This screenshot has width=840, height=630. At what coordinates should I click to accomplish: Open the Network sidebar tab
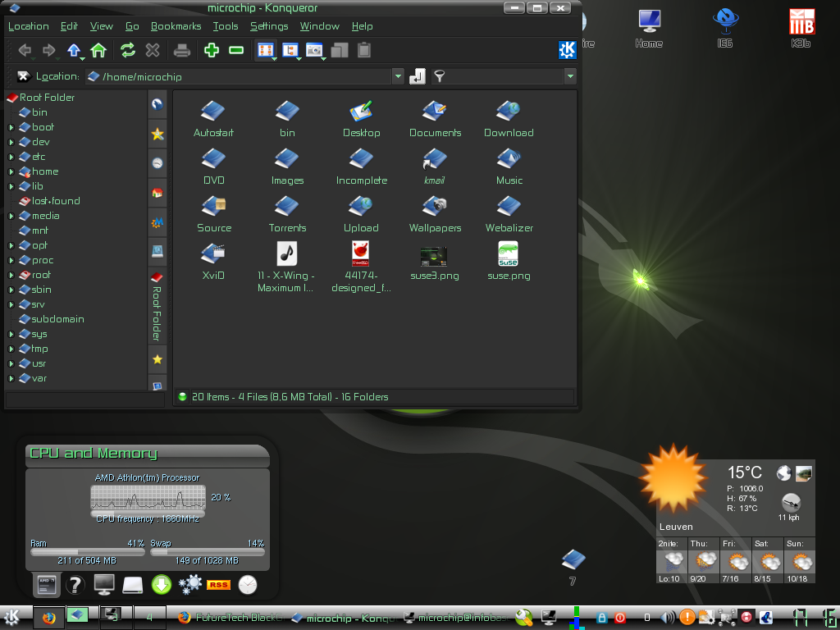(x=157, y=251)
